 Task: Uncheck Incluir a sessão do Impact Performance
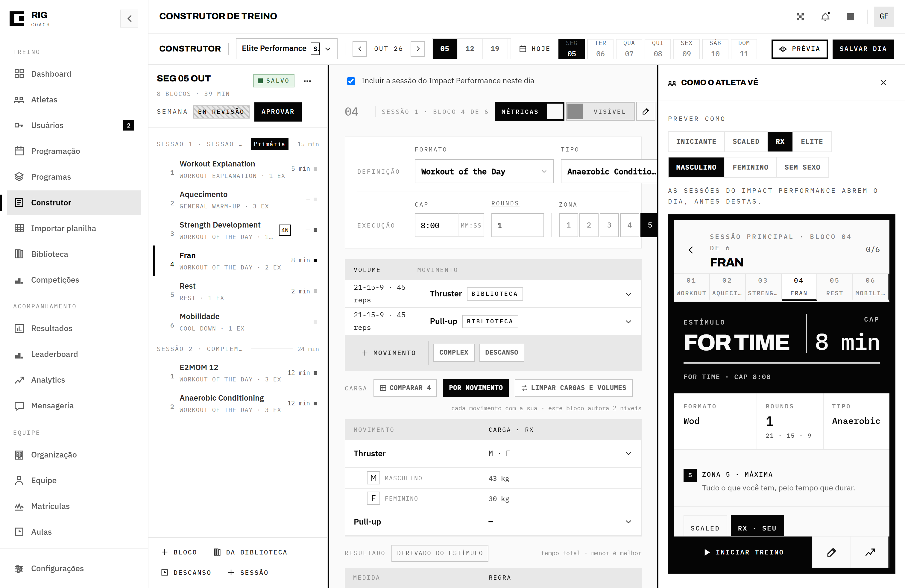pyautogui.click(x=351, y=81)
